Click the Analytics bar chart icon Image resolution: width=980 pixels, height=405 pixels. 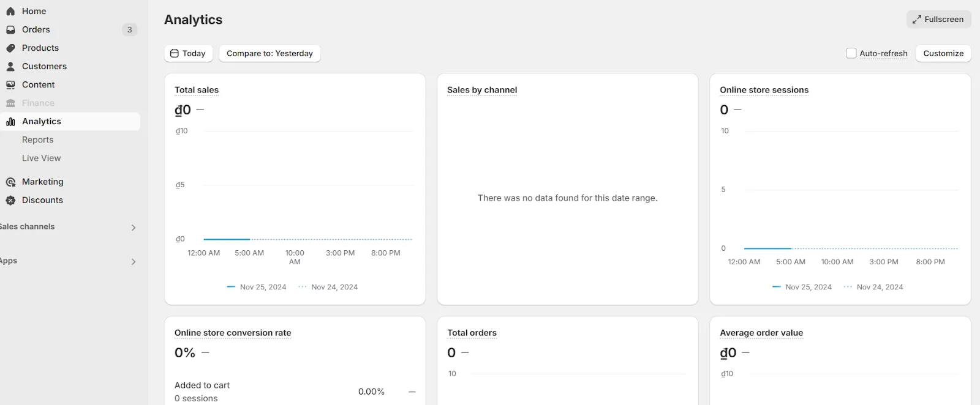(x=10, y=121)
